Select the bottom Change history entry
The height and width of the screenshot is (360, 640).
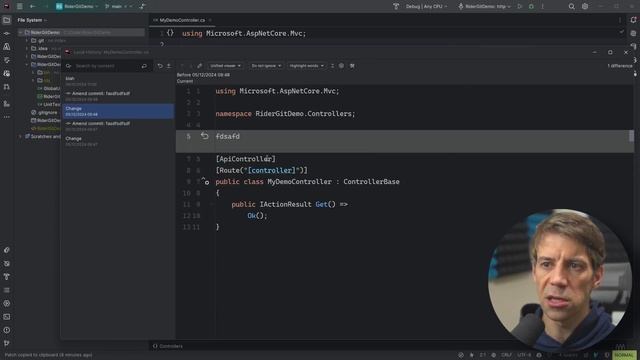tap(118, 141)
